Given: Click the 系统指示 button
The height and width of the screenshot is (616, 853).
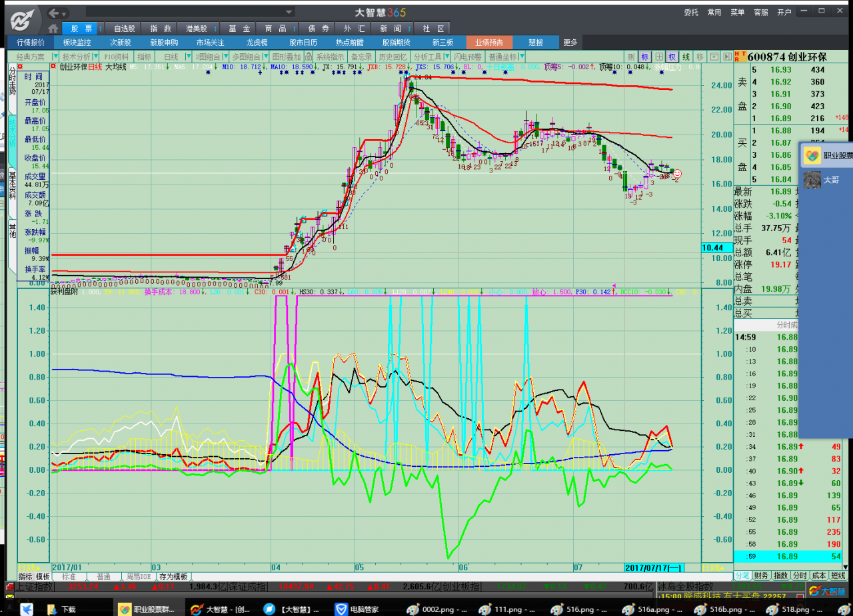Looking at the screenshot, I should [x=331, y=57].
